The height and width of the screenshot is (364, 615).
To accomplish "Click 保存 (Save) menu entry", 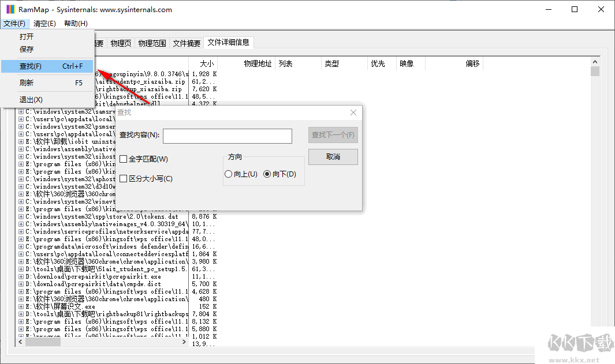I will click(25, 50).
